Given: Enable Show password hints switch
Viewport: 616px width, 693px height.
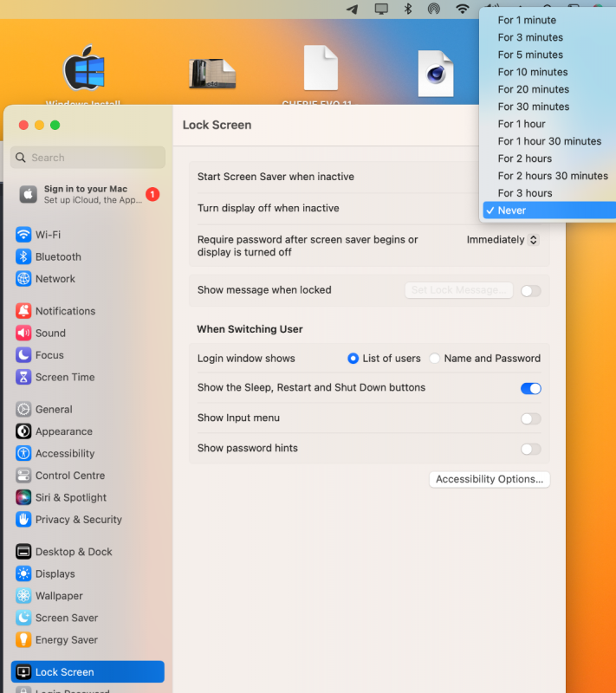Looking at the screenshot, I should tap(531, 449).
